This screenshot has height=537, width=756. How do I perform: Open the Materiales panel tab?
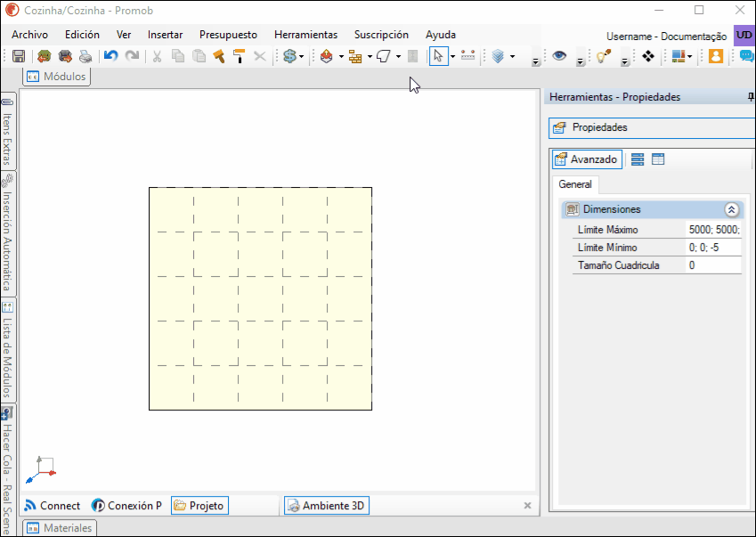point(60,528)
